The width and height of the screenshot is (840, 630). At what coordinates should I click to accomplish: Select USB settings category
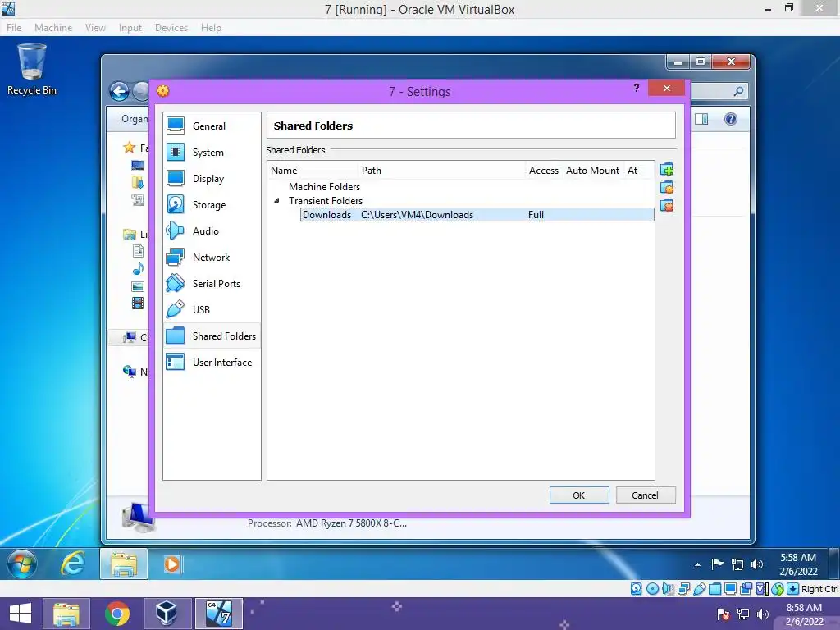coord(212,309)
